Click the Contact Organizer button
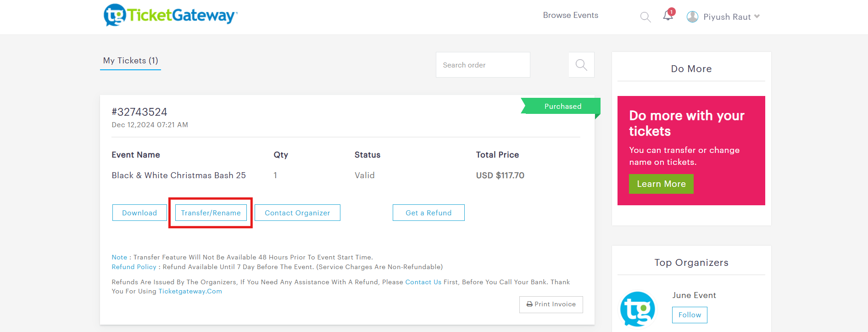 pyautogui.click(x=297, y=213)
